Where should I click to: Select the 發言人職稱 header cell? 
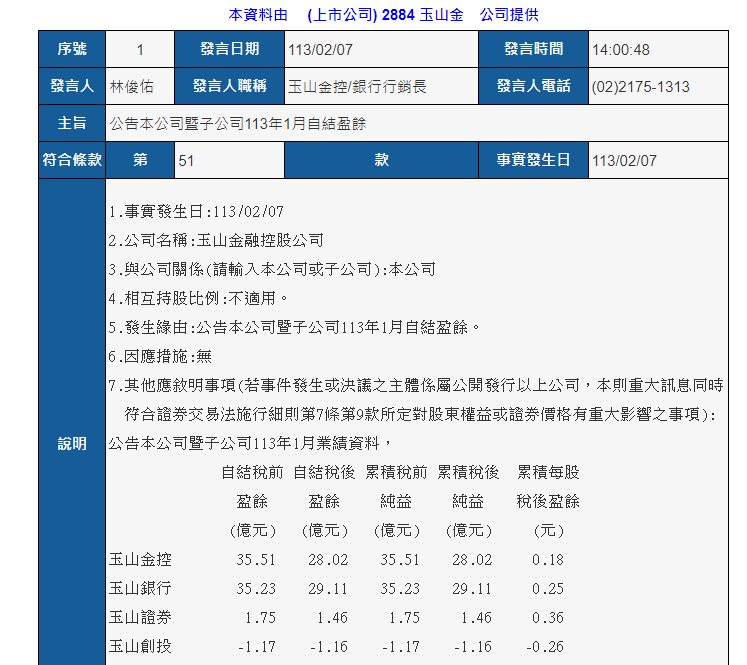coord(230,86)
